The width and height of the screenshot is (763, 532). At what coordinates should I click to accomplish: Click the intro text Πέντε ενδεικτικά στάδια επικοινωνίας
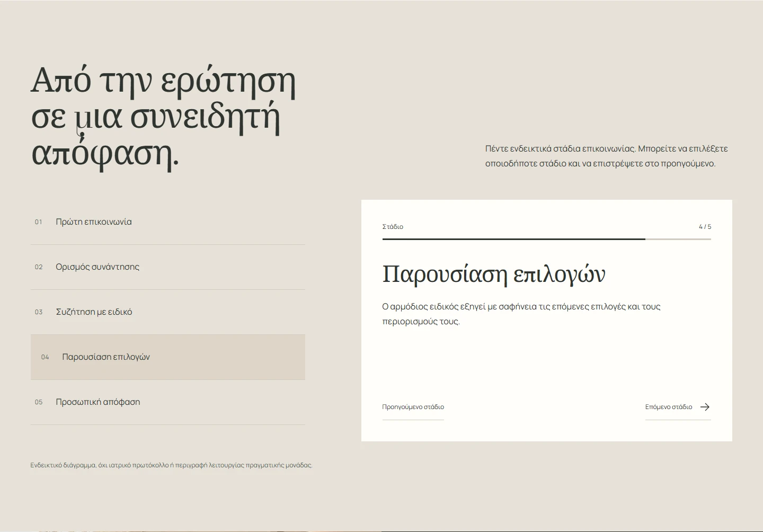607,156
